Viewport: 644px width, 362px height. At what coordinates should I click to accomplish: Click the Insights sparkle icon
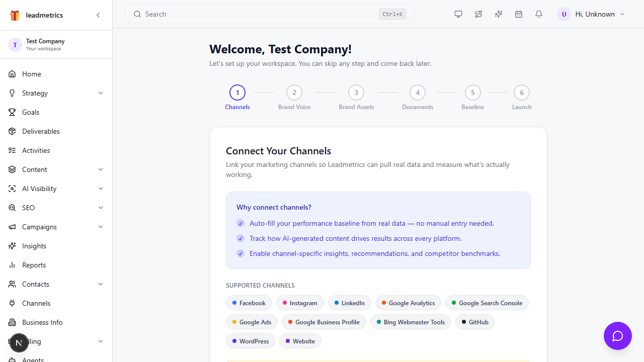(x=12, y=246)
